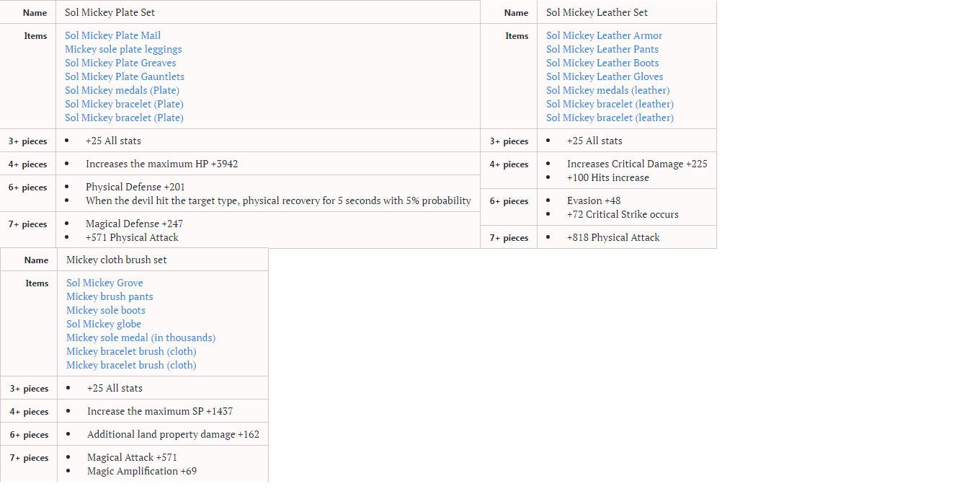Click the first Mickey bracelet brush (cloth) link

(x=131, y=351)
